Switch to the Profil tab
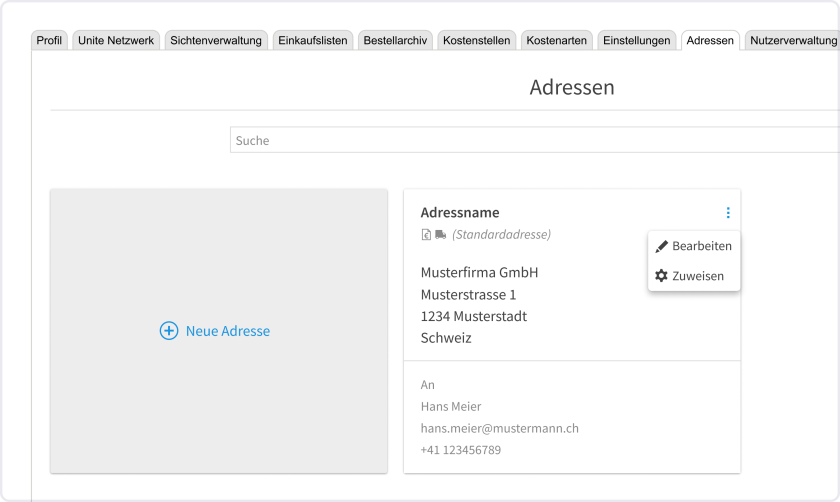840x502 pixels. click(49, 41)
